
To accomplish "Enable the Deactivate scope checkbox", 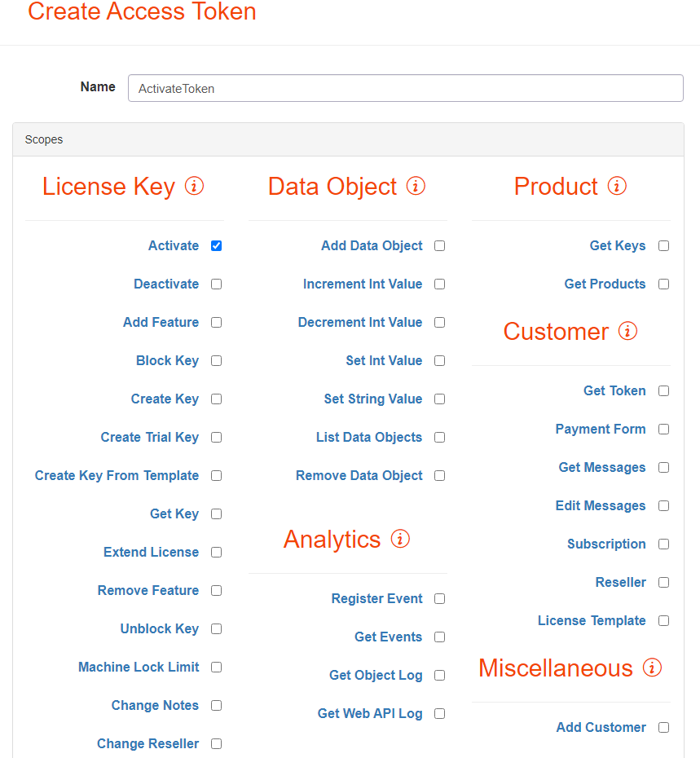I will [x=217, y=284].
